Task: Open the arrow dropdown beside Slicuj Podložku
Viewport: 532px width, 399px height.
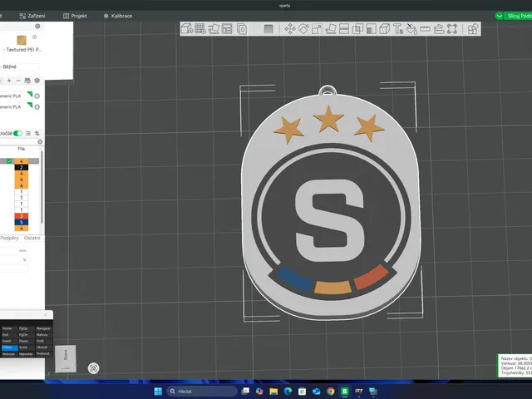Action: click(499, 16)
